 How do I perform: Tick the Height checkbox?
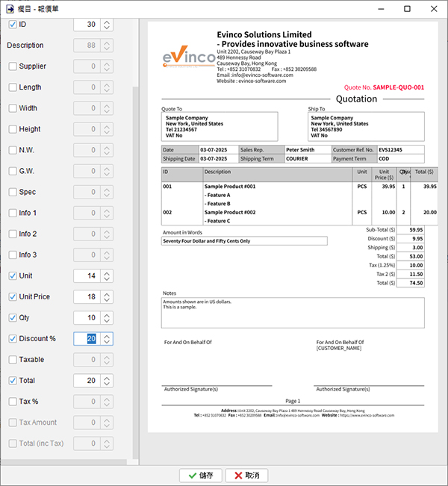point(13,129)
